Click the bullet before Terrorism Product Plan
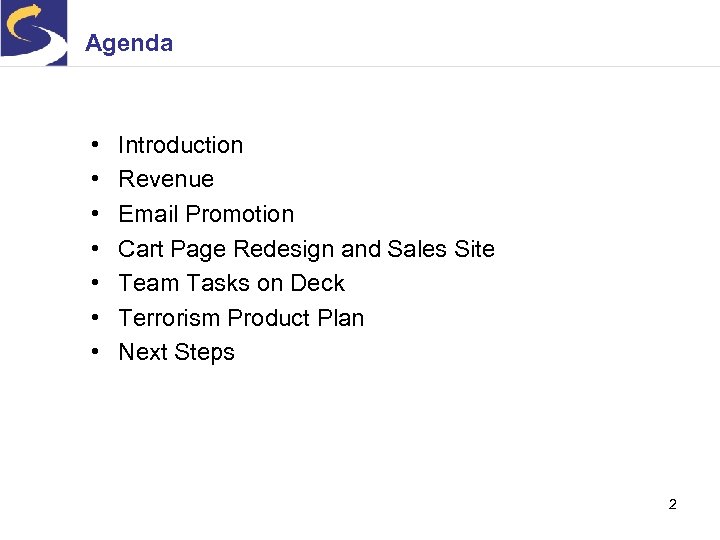 [93, 318]
